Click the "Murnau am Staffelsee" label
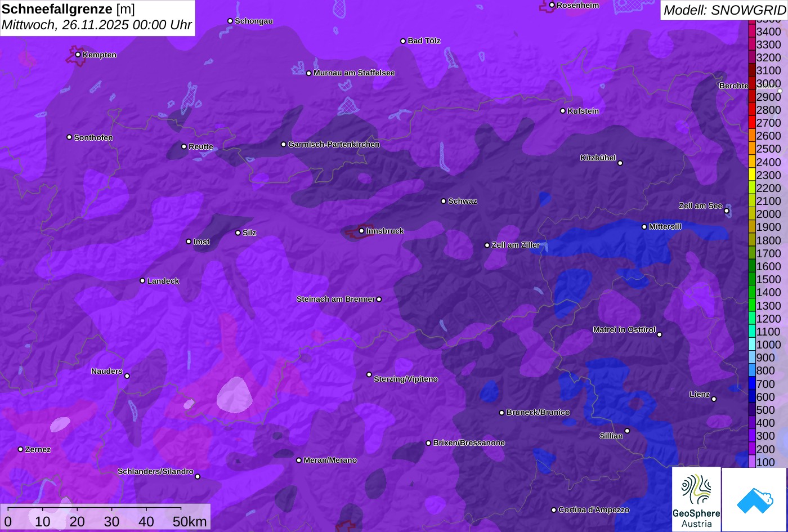The width and height of the screenshot is (788, 532). point(354,73)
